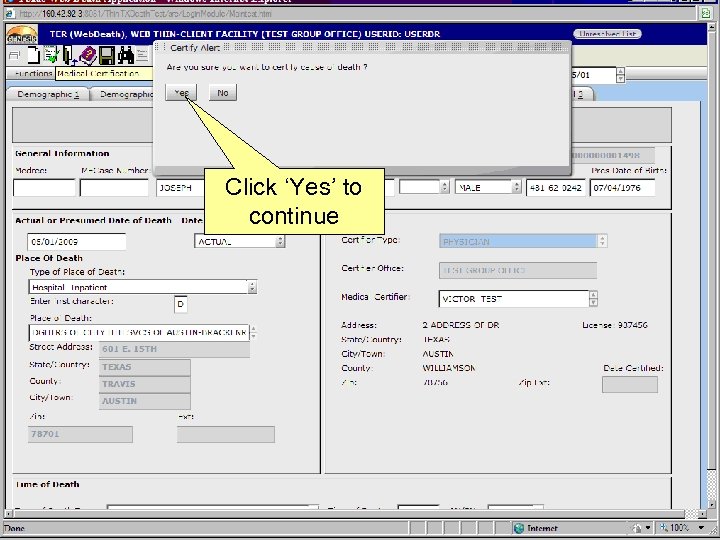Open the zoom level dropdown arrow

point(701,528)
